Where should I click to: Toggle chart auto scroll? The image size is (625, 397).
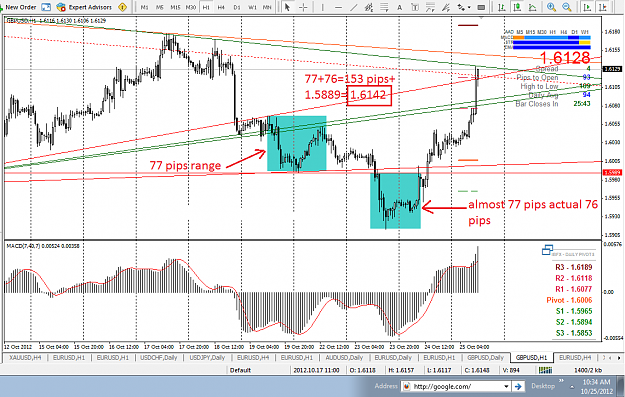[x=587, y=7]
